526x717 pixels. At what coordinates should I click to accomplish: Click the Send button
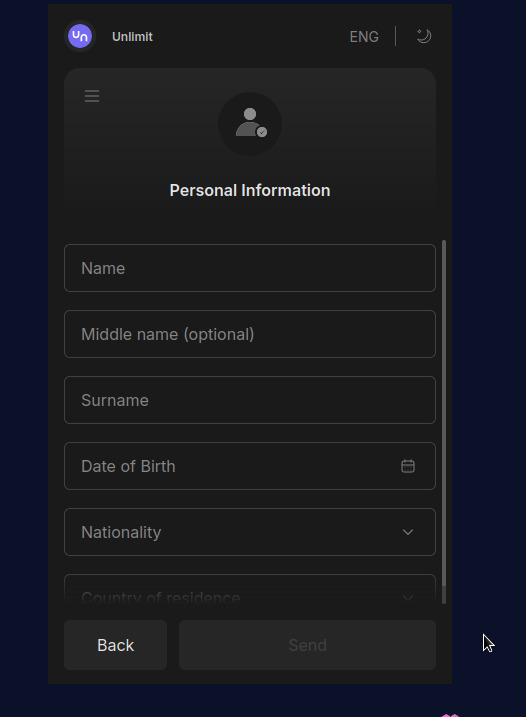307,645
